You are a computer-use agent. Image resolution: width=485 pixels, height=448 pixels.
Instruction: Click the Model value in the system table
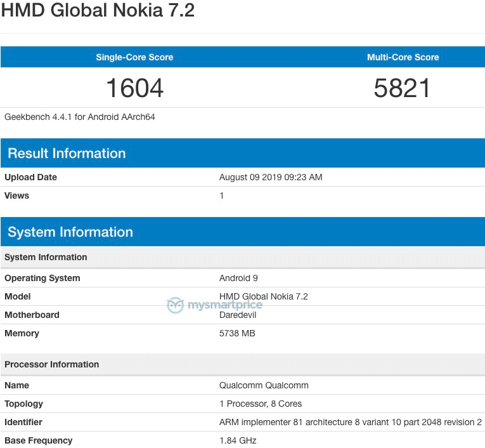(264, 296)
